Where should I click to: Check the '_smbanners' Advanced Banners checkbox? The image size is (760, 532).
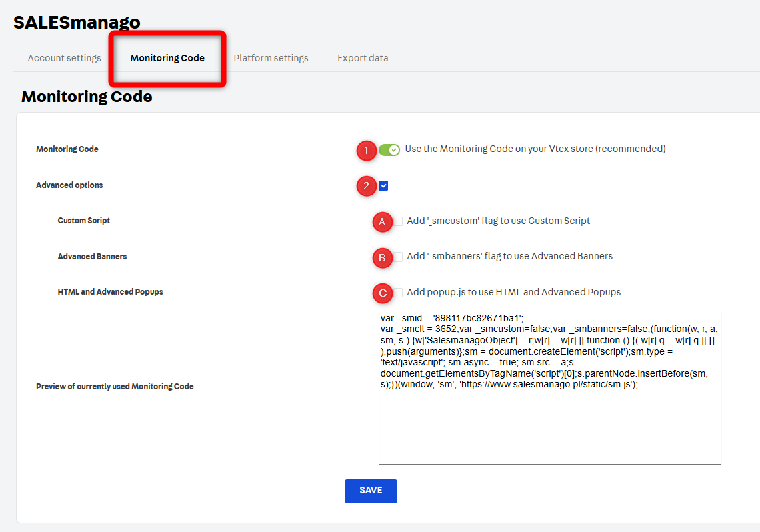tap(398, 257)
